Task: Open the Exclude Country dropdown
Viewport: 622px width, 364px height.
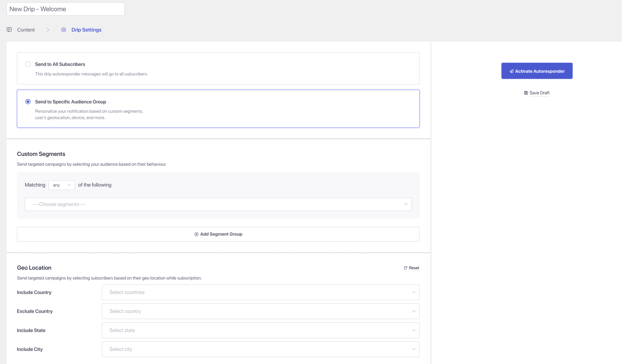Action: point(260,311)
